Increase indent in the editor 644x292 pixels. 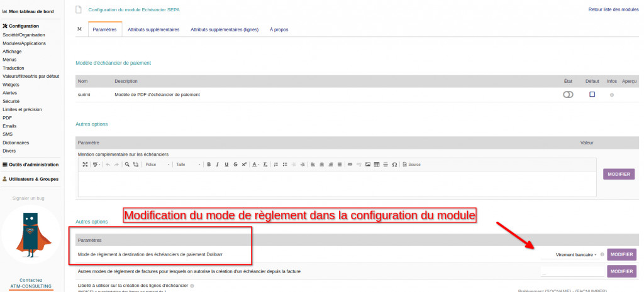click(x=303, y=165)
